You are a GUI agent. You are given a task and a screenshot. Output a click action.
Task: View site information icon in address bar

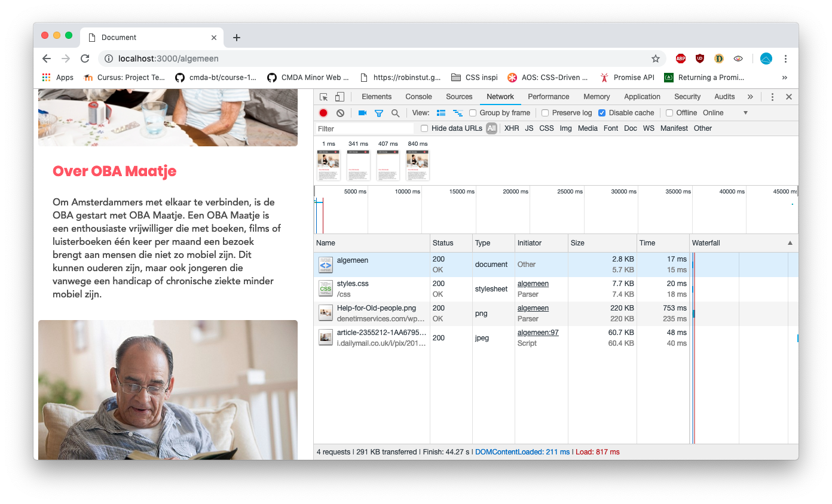click(x=109, y=59)
